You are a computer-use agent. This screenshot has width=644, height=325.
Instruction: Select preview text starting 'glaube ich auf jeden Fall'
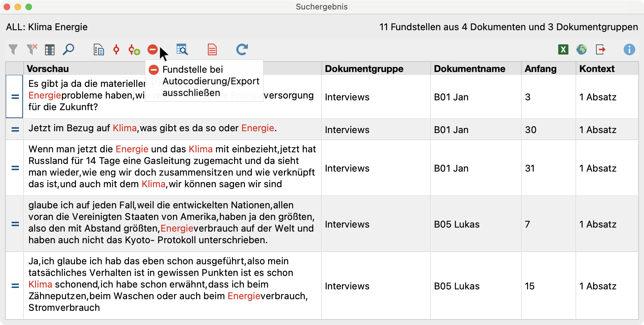point(172,222)
